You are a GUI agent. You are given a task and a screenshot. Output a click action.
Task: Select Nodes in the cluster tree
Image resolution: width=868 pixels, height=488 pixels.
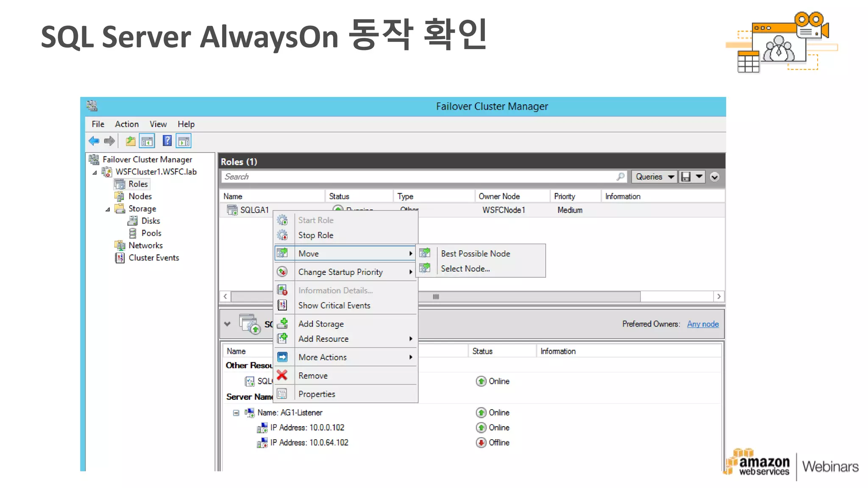[x=140, y=196]
